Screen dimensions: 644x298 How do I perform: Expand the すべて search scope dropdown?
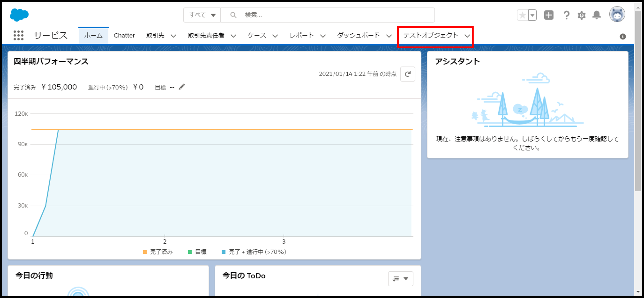pos(202,15)
